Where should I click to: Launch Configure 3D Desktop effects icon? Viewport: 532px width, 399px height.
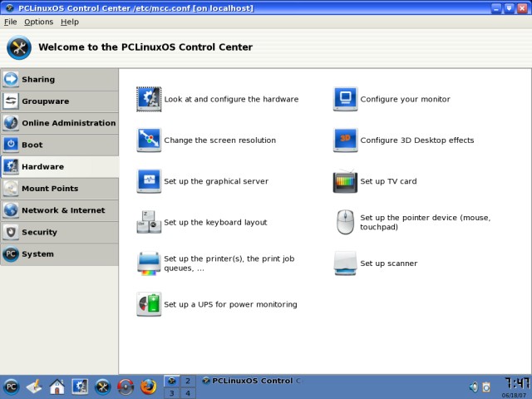(346, 140)
